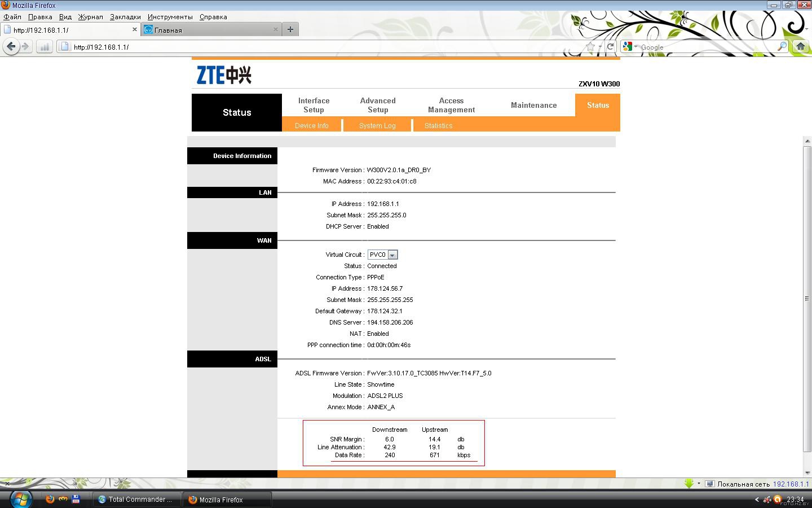The width and height of the screenshot is (812, 508).
Task: Click the Forward navigation arrow
Action: [25, 47]
